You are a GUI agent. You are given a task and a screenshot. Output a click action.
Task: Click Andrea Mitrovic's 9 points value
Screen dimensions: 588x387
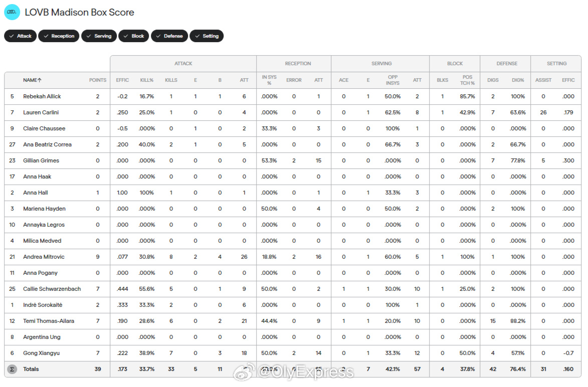click(98, 257)
